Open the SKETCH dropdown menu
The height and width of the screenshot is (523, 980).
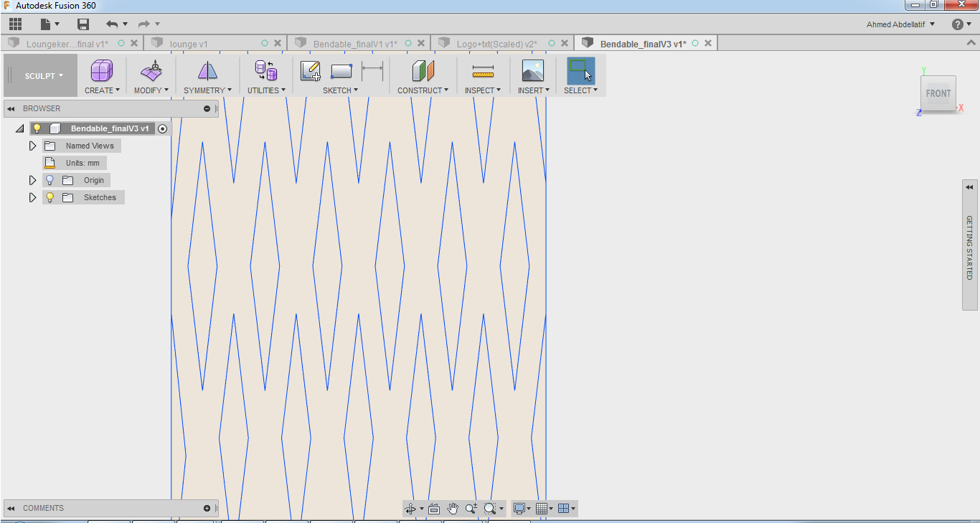coord(340,90)
